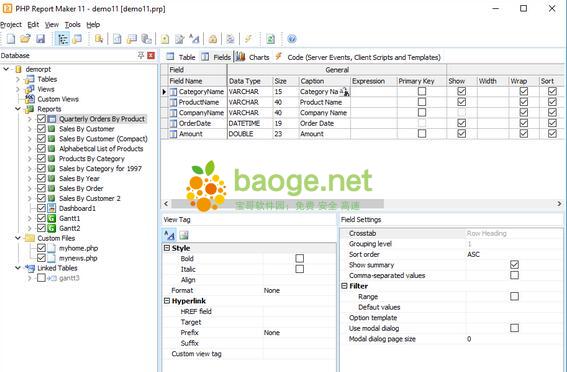Click the Tables node icon

(x=30, y=79)
